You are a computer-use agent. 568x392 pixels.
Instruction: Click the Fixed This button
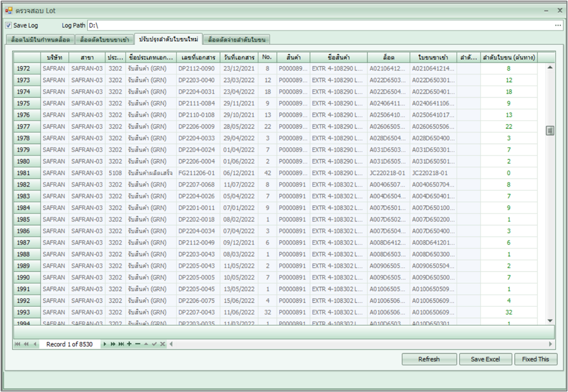535,359
